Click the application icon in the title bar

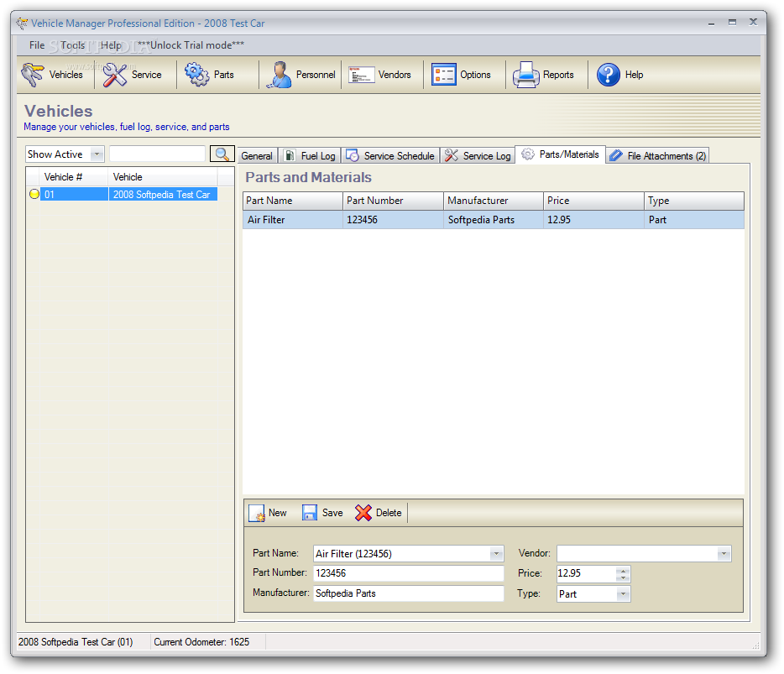[x=22, y=23]
